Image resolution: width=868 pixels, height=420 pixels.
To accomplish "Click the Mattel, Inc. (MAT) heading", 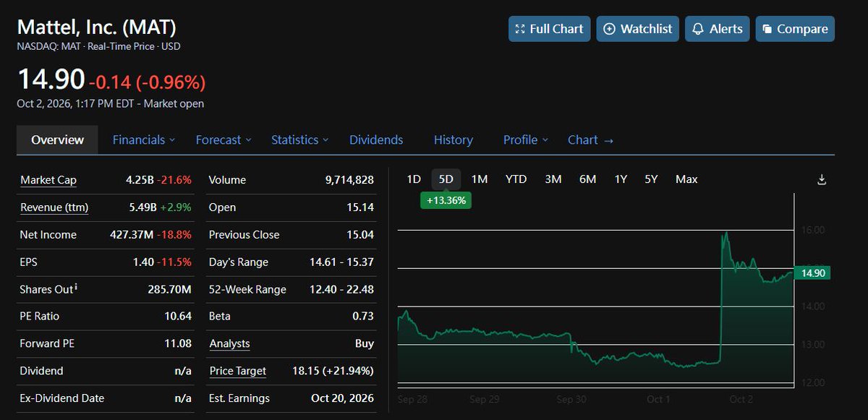I will 97,27.
